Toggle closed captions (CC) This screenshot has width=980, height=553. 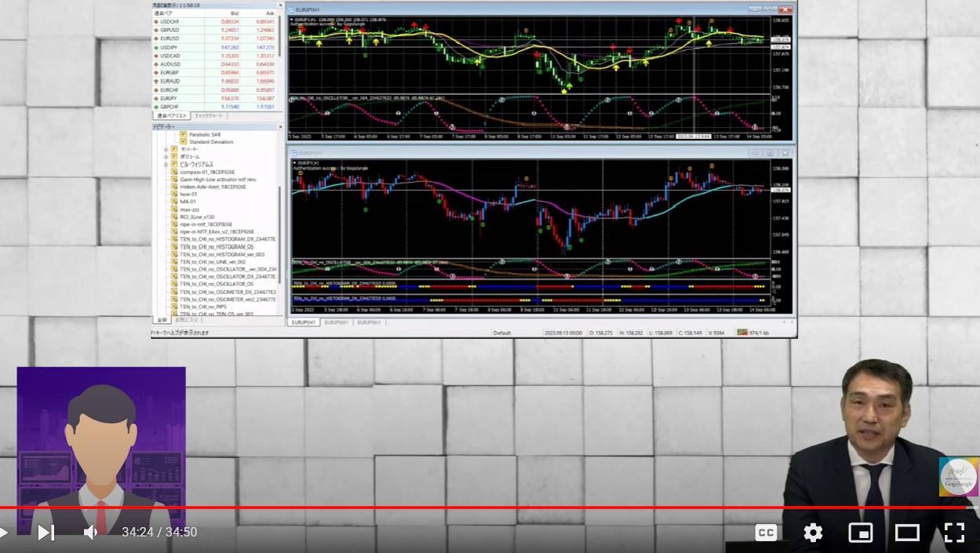click(766, 533)
